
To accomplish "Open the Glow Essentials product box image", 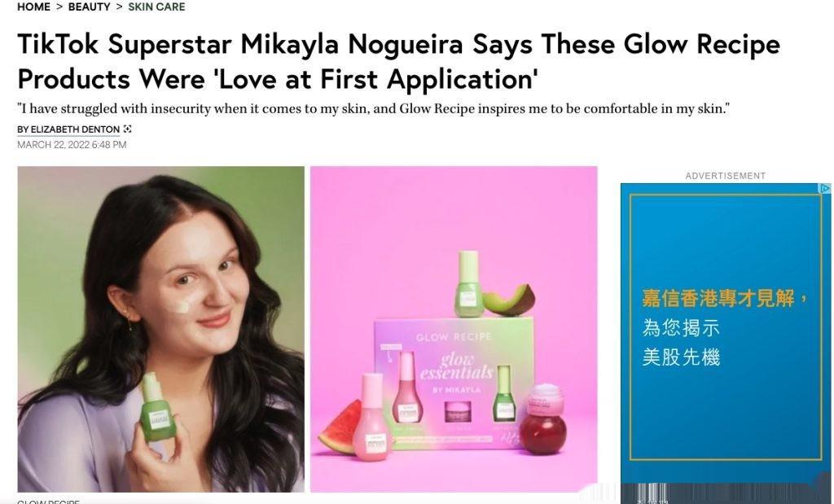I will tap(454, 329).
